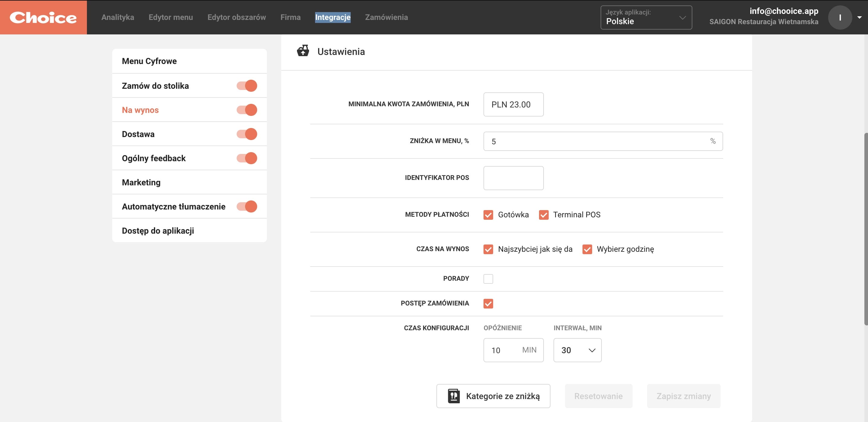Toggle the Dostawa switch
Image resolution: width=868 pixels, height=422 pixels.
(x=247, y=134)
